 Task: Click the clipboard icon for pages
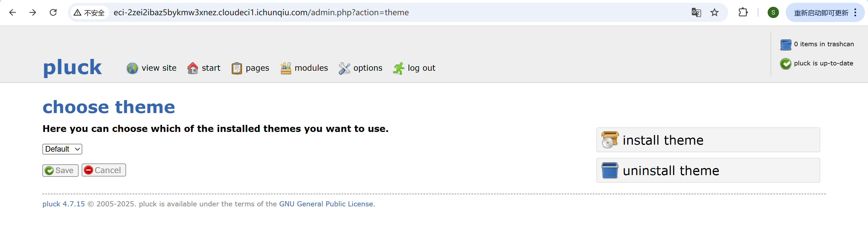point(237,68)
